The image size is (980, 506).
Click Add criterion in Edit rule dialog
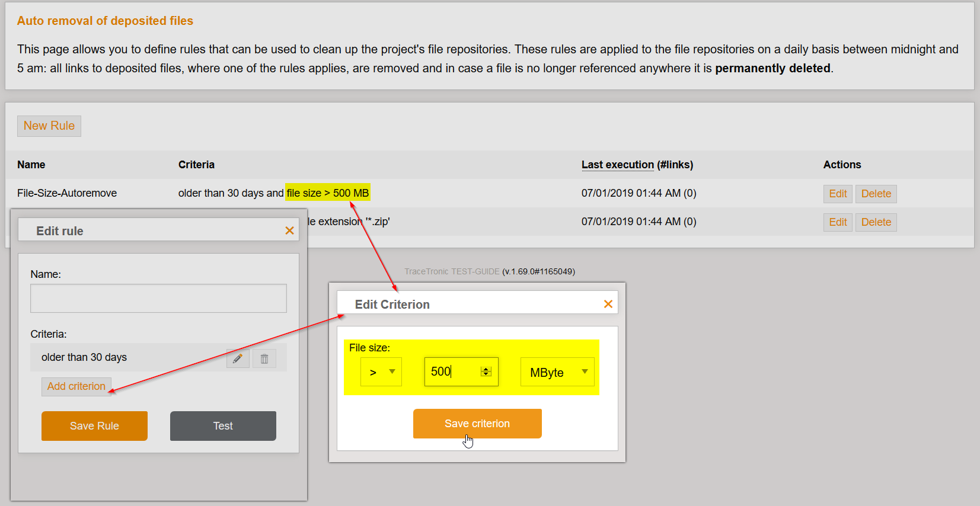point(76,386)
